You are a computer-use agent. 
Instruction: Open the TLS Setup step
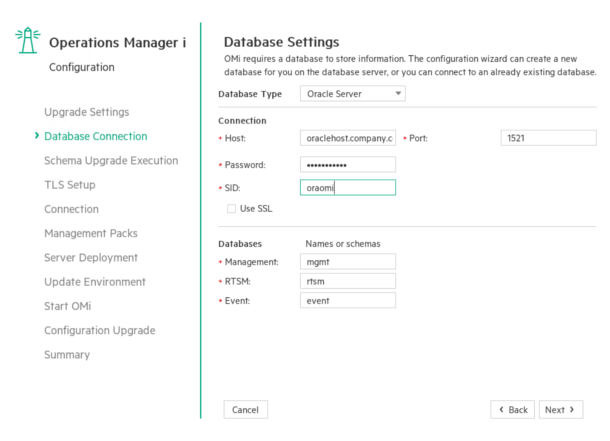(70, 185)
